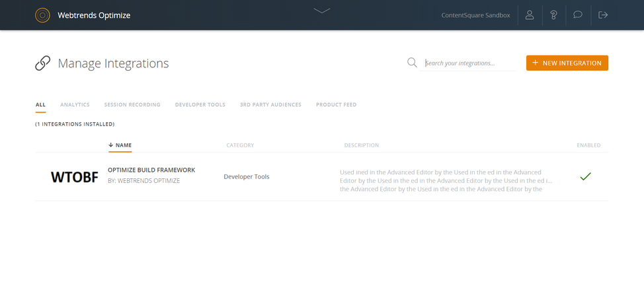Image resolution: width=644 pixels, height=290 pixels.
Task: Toggle the green enabled checkmark for Optimize Build Framework
Action: pos(585,177)
